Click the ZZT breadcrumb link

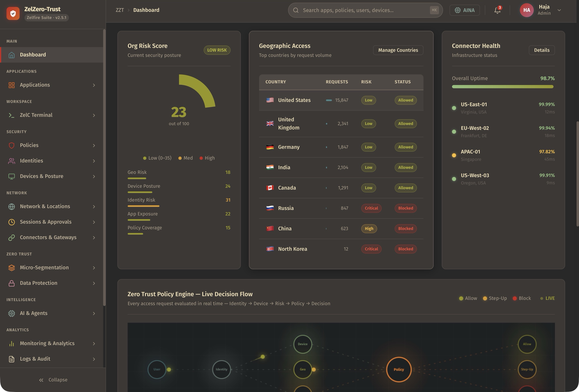point(120,10)
